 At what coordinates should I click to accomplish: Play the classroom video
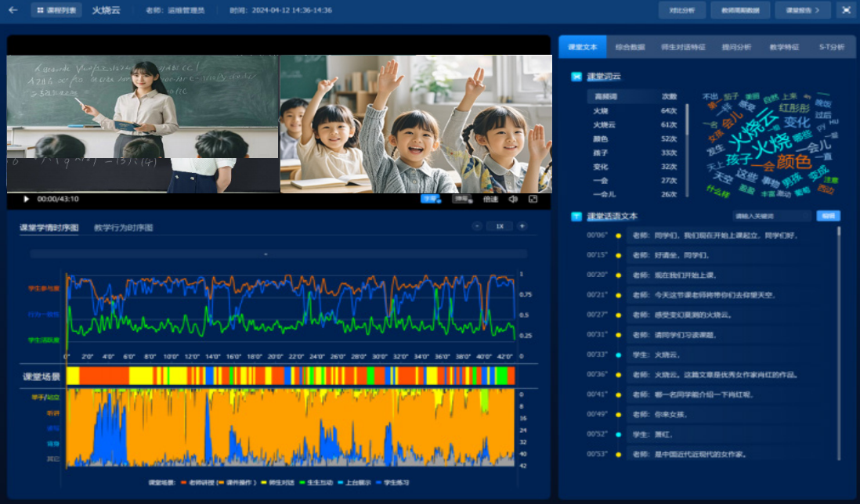click(x=26, y=200)
